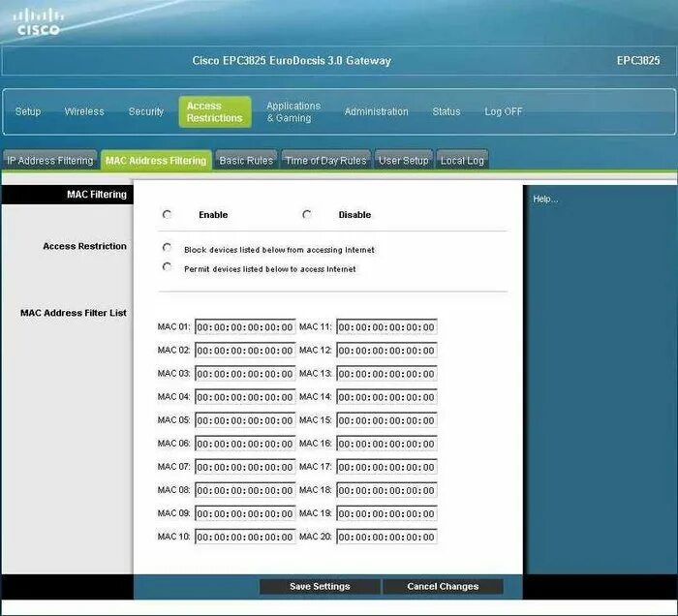Image resolution: width=678 pixels, height=616 pixels.
Task: Open the Wireless menu
Action: (x=84, y=111)
